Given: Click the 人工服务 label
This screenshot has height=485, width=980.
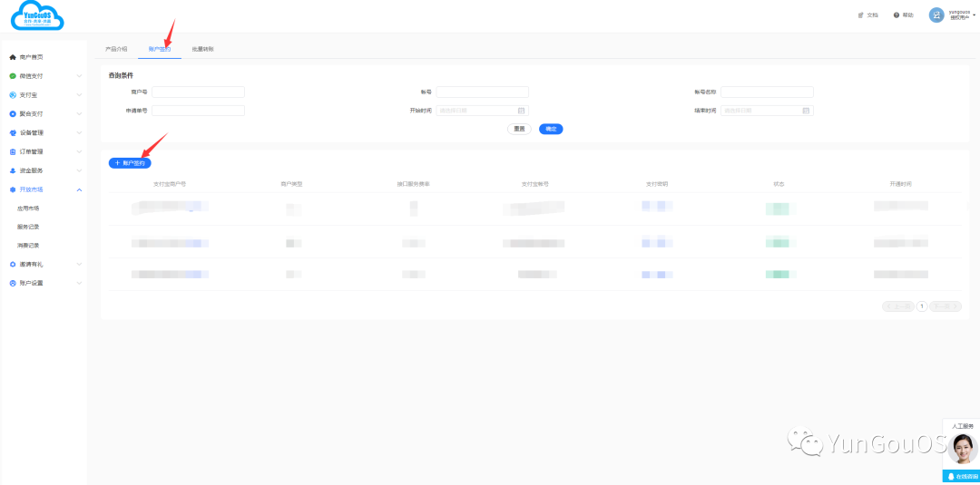Looking at the screenshot, I should click(963, 426).
